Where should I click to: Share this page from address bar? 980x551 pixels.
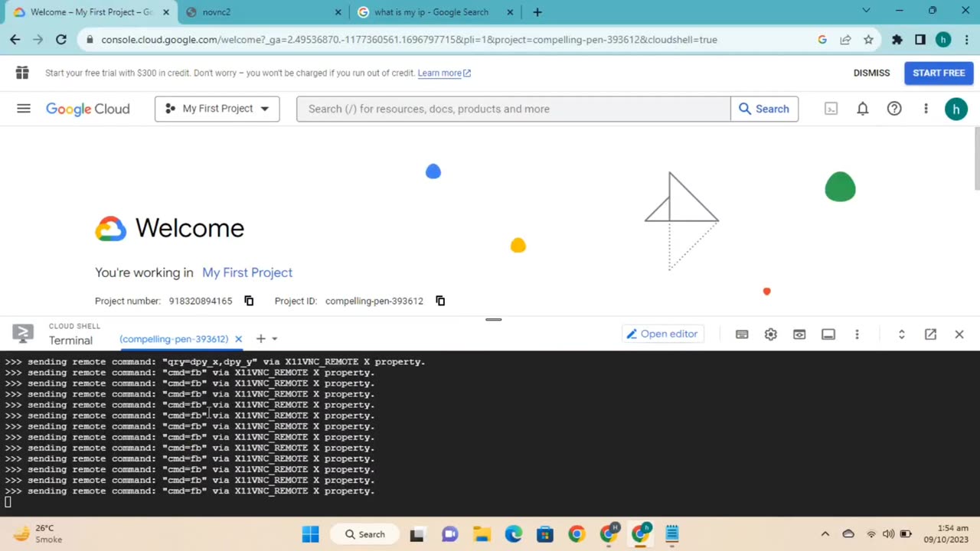(845, 40)
